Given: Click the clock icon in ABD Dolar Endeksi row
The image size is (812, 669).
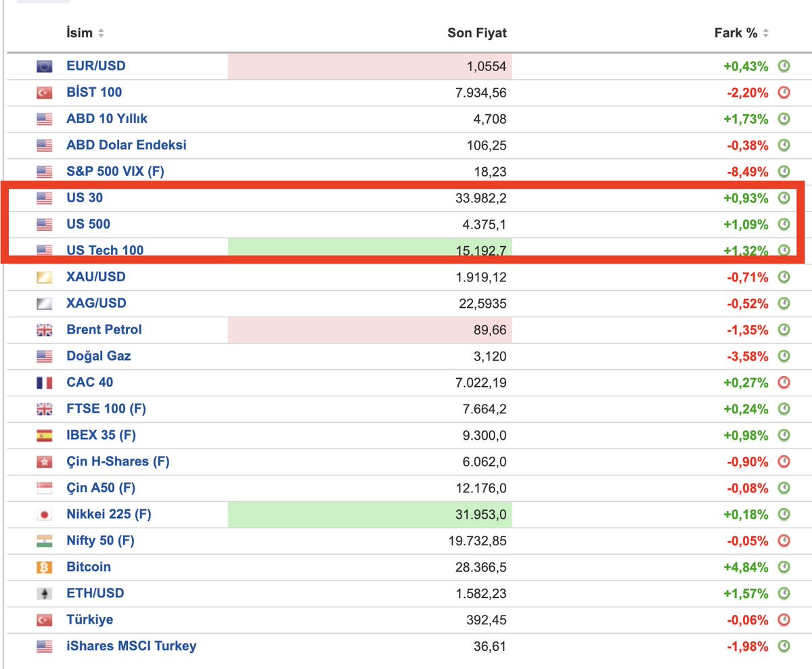Looking at the screenshot, I should pyautogui.click(x=784, y=145).
